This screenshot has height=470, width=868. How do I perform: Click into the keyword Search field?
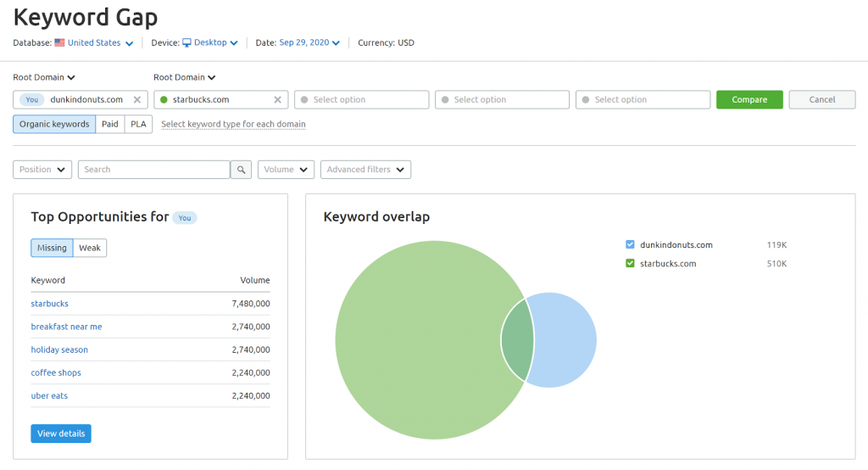tap(153, 170)
